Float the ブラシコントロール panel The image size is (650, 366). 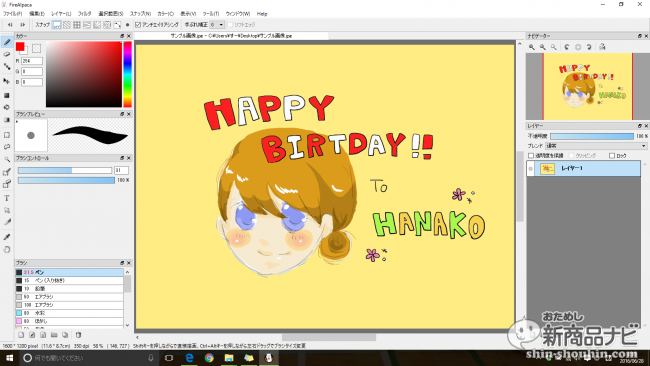pos(122,158)
